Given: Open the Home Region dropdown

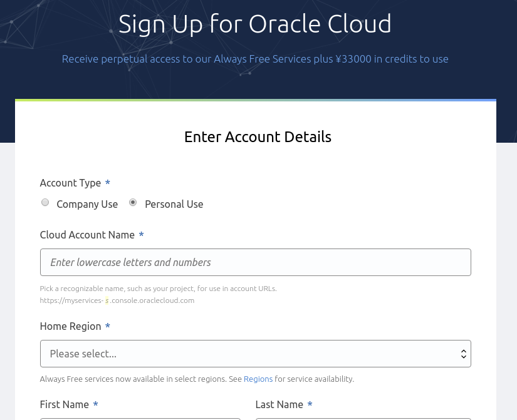Looking at the screenshot, I should [255, 354].
